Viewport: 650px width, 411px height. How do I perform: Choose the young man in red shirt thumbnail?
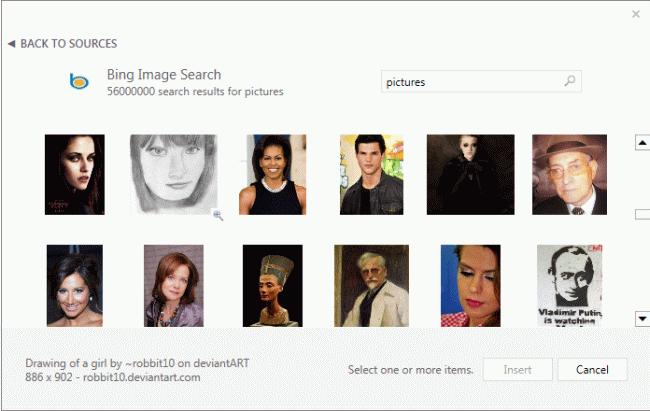pos(371,175)
